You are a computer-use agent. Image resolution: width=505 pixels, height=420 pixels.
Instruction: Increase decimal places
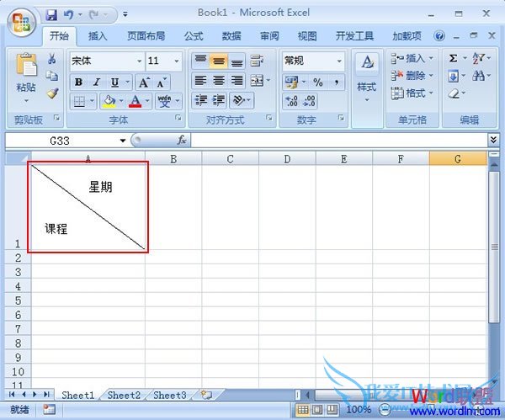[x=291, y=101]
